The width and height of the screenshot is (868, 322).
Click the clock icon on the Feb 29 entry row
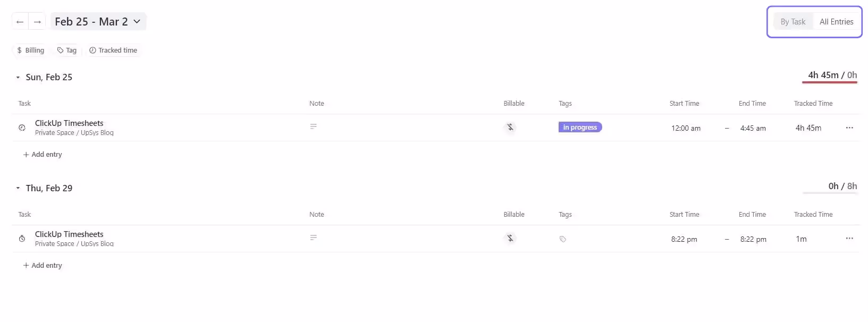point(22,238)
